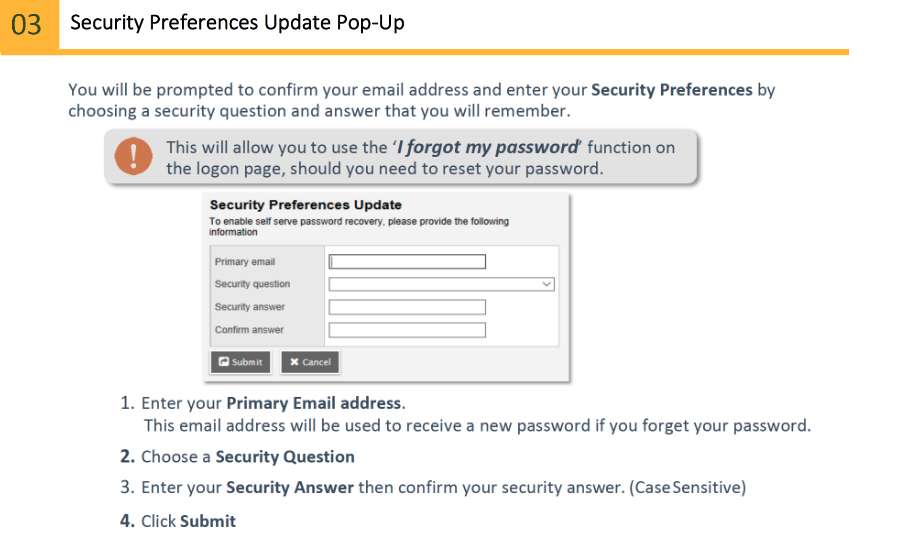Click the Security Preferences Update Pop-Up heading
Image resolution: width=915 pixels, height=547 pixels.
click(x=237, y=22)
